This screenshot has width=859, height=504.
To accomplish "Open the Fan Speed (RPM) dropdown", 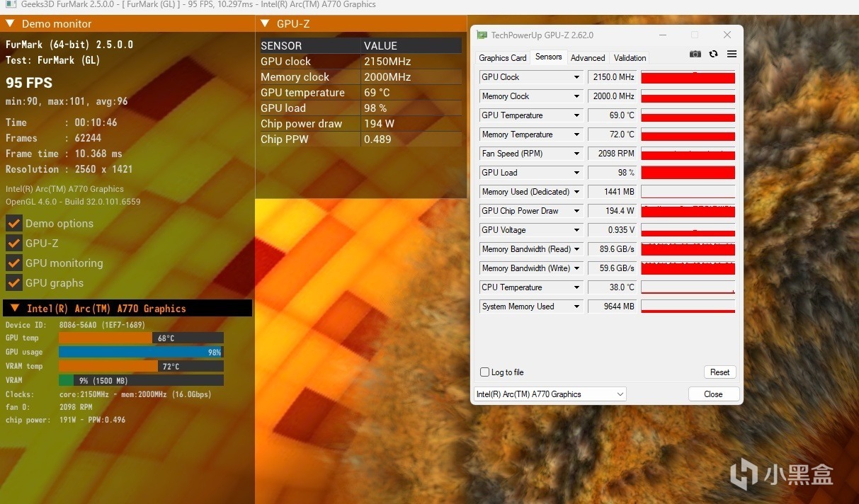I will point(577,154).
